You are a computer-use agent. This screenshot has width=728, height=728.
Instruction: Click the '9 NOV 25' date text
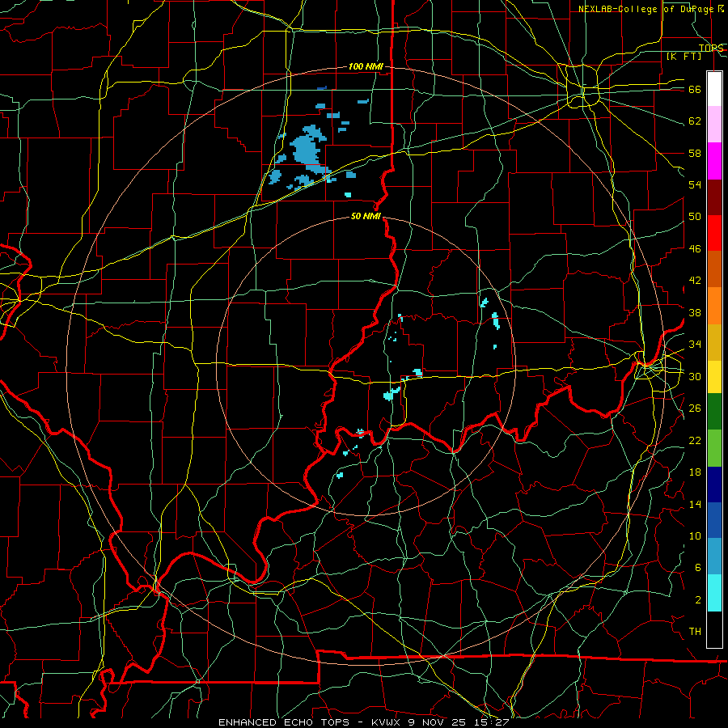437,722
